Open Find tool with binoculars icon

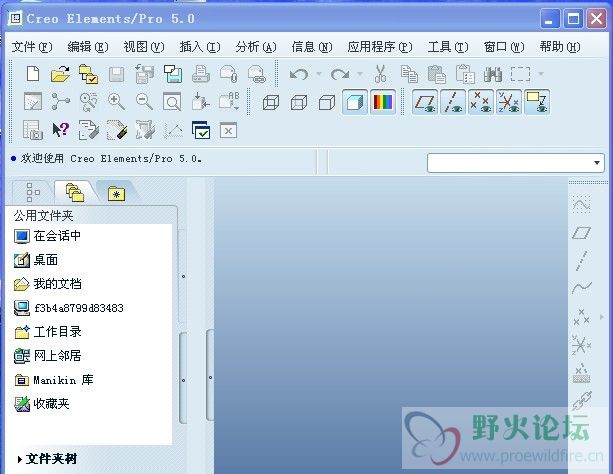coord(493,74)
